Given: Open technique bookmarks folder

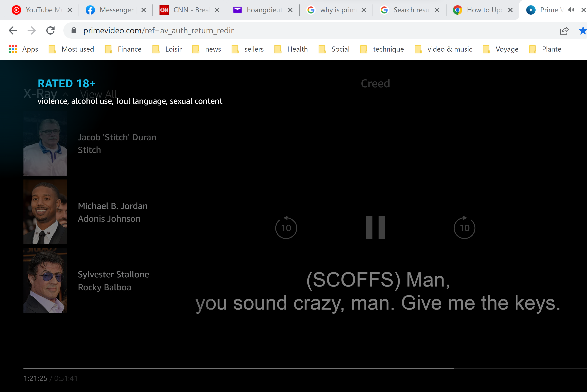Looking at the screenshot, I should pos(382,49).
